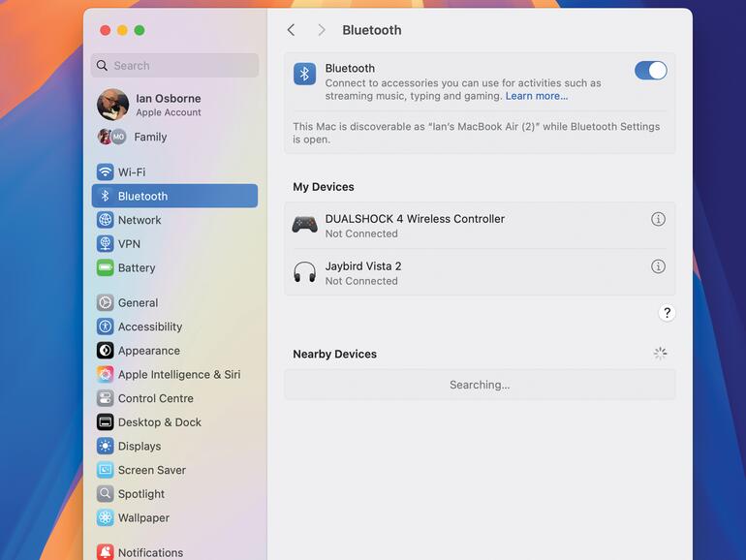746x560 pixels.
Task: Select the Displays sun icon
Action: (106, 447)
